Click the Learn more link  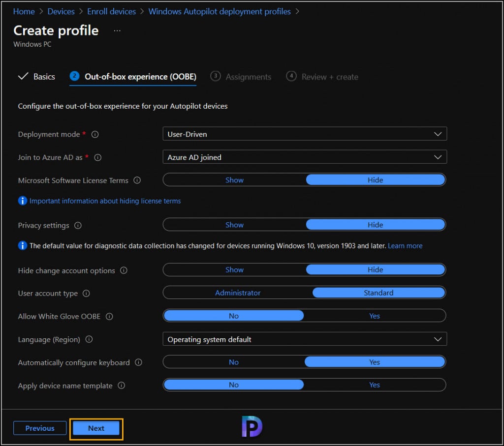tap(405, 246)
